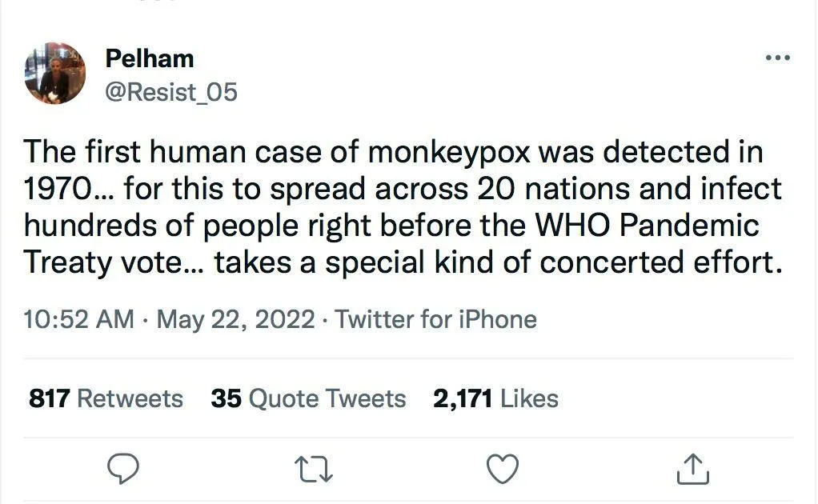Open the three-dot more options menu
This screenshot has width=818, height=504.
tap(777, 58)
